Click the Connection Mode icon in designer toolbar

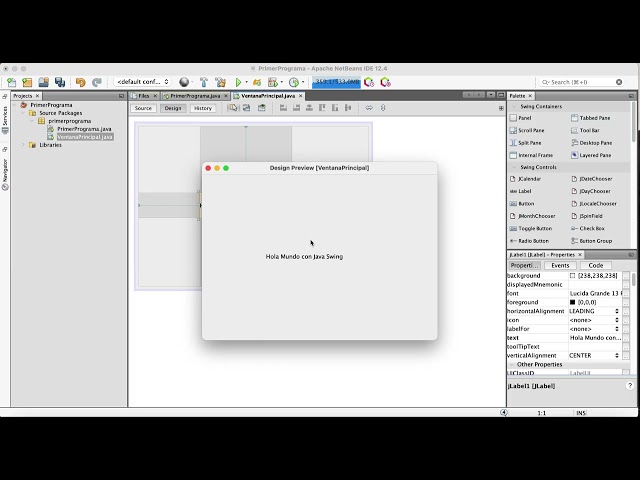point(247,108)
